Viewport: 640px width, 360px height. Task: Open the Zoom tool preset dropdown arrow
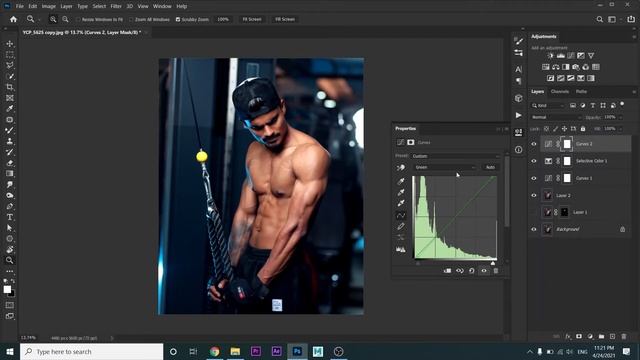[39, 19]
